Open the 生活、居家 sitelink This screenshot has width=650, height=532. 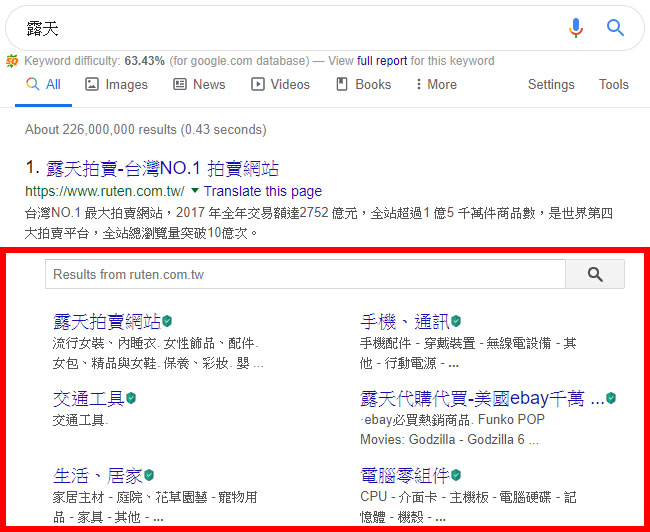(98, 475)
